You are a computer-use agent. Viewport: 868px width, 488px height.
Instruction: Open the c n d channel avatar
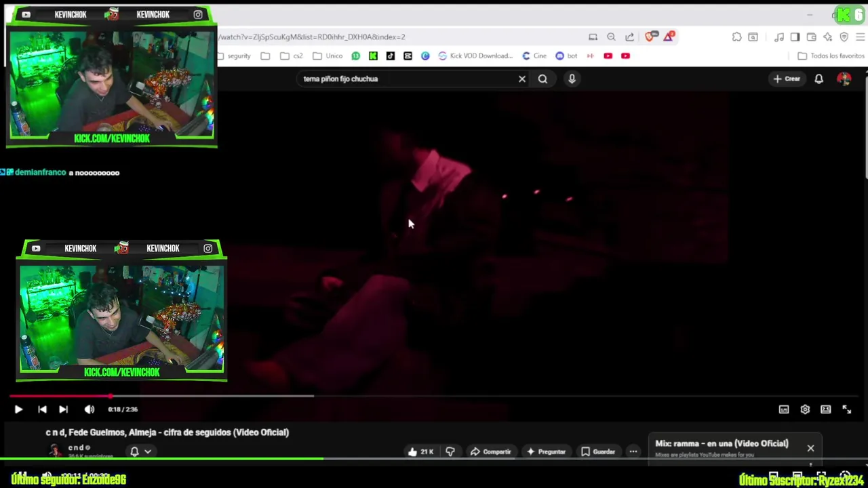tap(55, 451)
